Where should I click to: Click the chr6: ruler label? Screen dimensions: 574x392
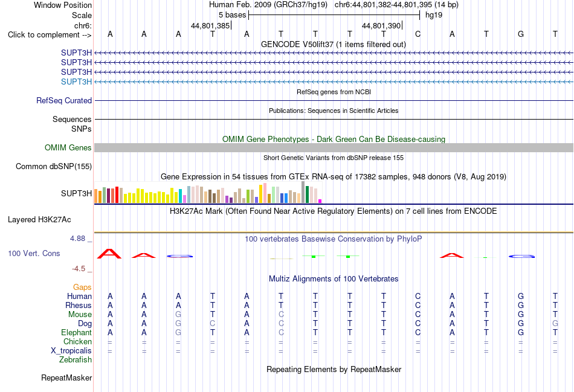pos(83,25)
